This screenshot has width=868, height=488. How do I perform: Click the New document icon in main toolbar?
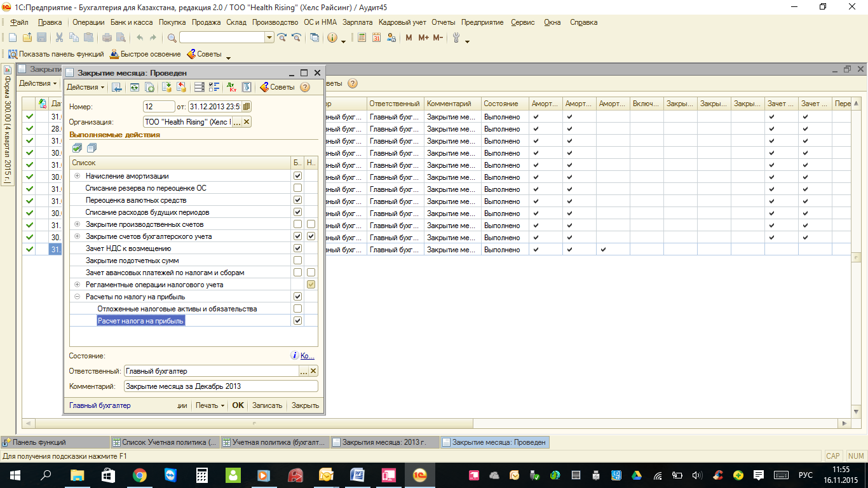(12, 37)
